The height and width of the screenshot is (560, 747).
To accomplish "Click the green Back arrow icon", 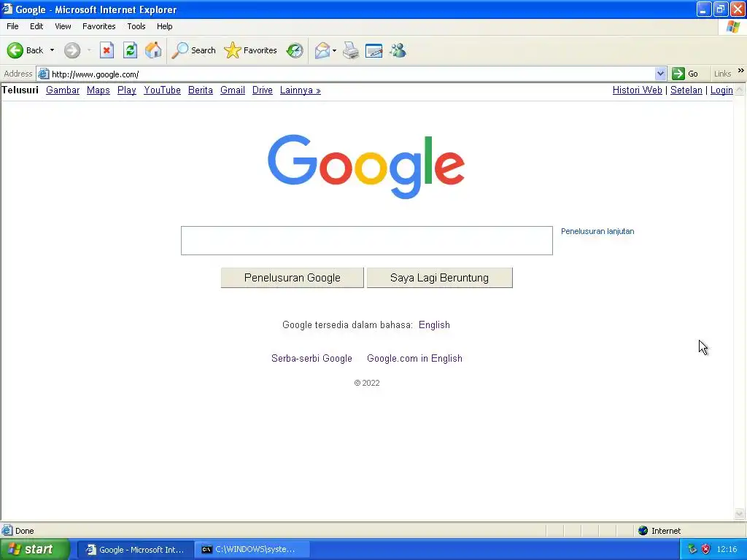I will pos(15,50).
